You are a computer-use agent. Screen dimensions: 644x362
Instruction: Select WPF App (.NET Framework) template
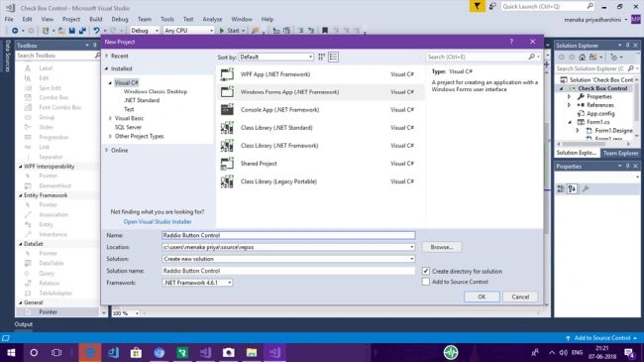[320, 74]
